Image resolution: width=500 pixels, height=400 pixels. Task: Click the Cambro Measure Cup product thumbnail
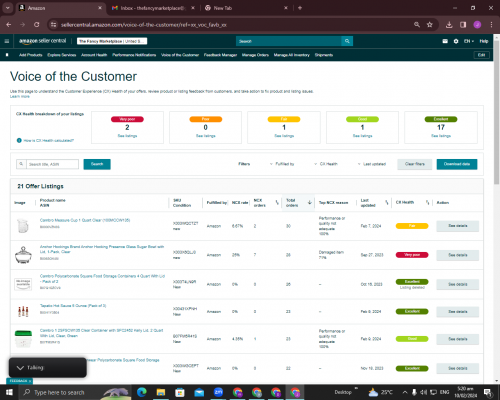(x=23, y=226)
